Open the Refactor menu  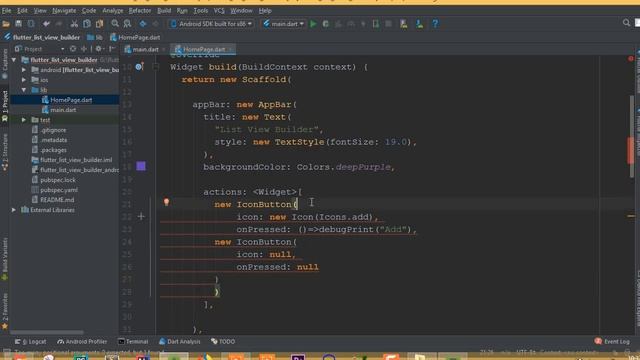[x=140, y=11]
